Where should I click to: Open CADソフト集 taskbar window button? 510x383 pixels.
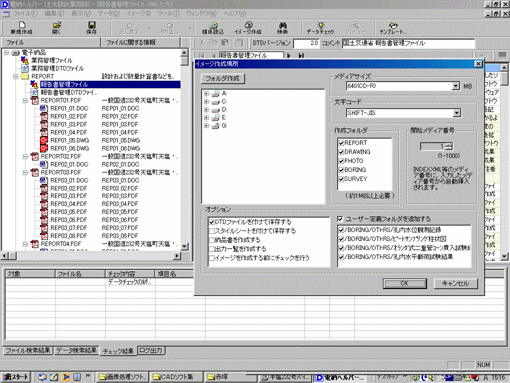[x=176, y=377]
